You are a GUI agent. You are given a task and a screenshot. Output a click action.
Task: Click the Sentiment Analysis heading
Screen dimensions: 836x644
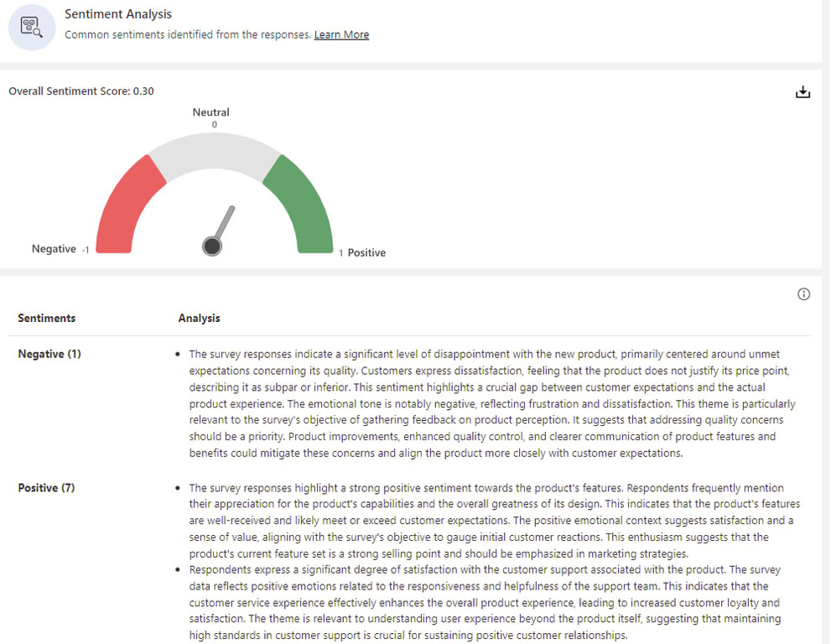[117, 14]
